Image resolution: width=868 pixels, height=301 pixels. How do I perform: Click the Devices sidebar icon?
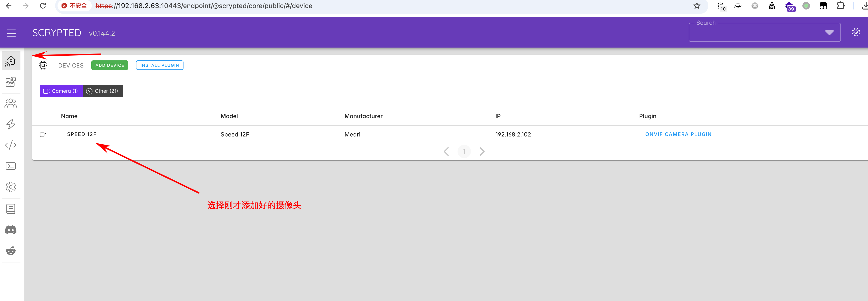11,61
